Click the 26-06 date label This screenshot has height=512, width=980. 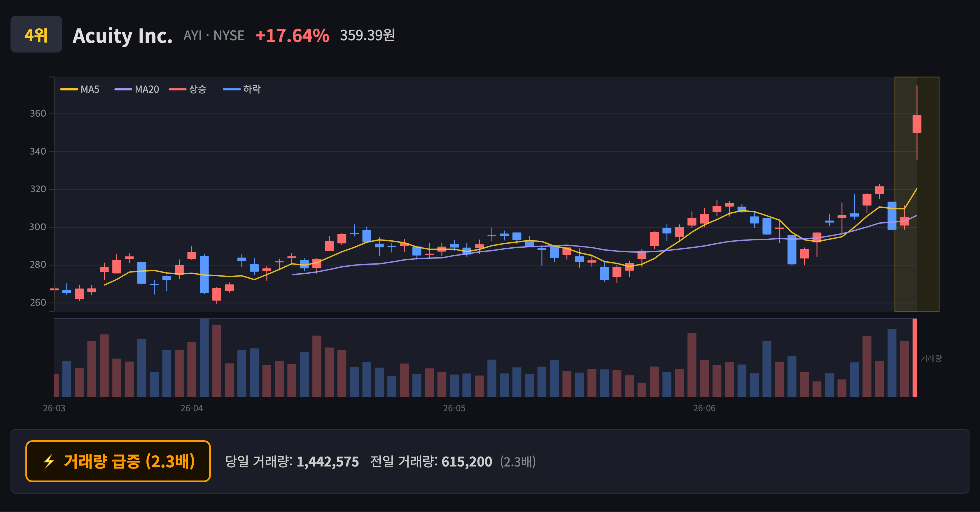(704, 408)
